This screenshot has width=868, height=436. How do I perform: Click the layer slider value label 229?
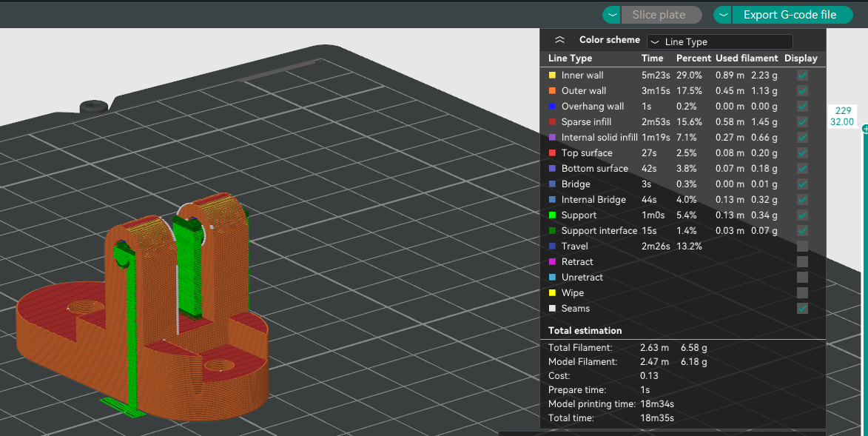click(842, 111)
